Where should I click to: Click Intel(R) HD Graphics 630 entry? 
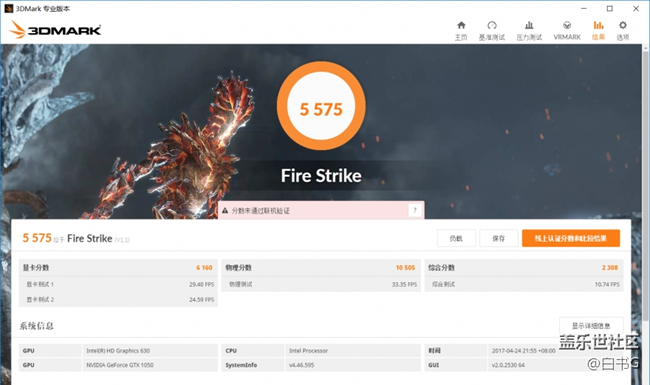point(118,351)
